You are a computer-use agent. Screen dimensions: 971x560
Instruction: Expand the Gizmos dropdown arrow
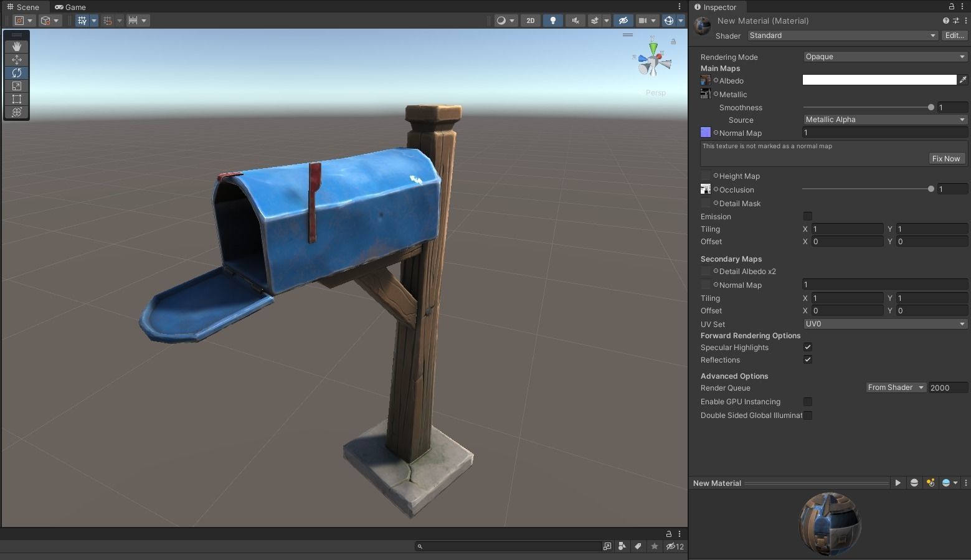pyautogui.click(x=680, y=21)
